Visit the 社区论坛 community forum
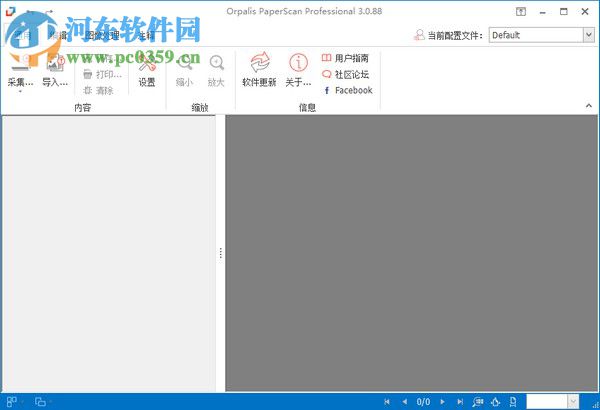 (x=345, y=74)
